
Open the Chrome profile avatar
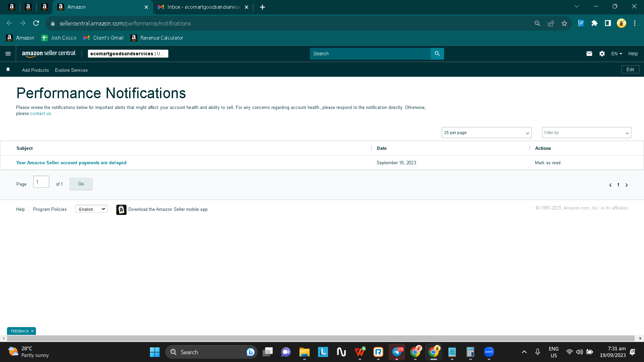pyautogui.click(x=622, y=23)
